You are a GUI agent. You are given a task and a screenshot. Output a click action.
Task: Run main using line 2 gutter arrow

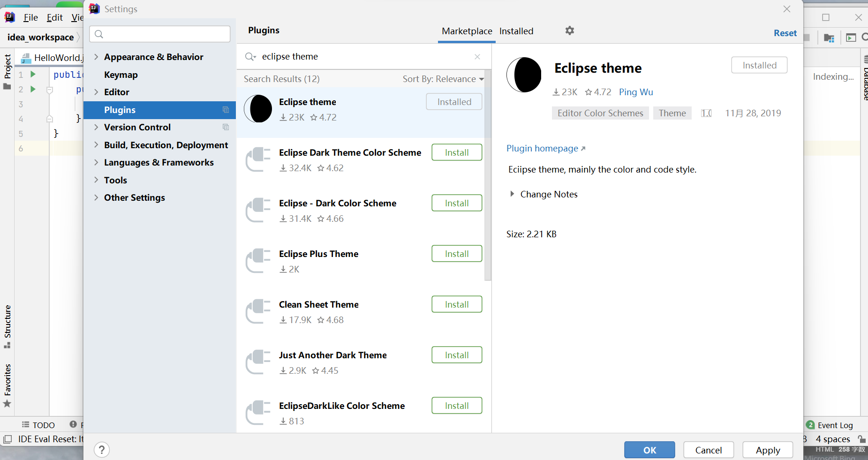(x=33, y=89)
